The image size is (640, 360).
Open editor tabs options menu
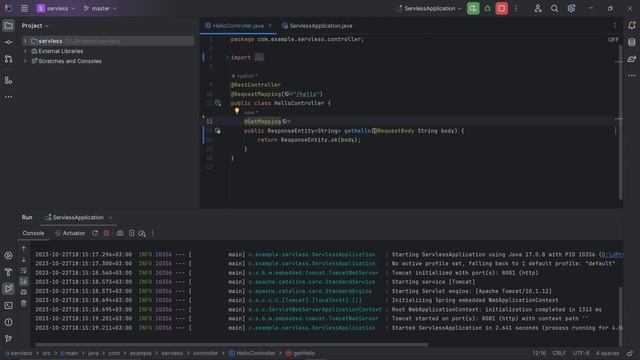coord(615,26)
